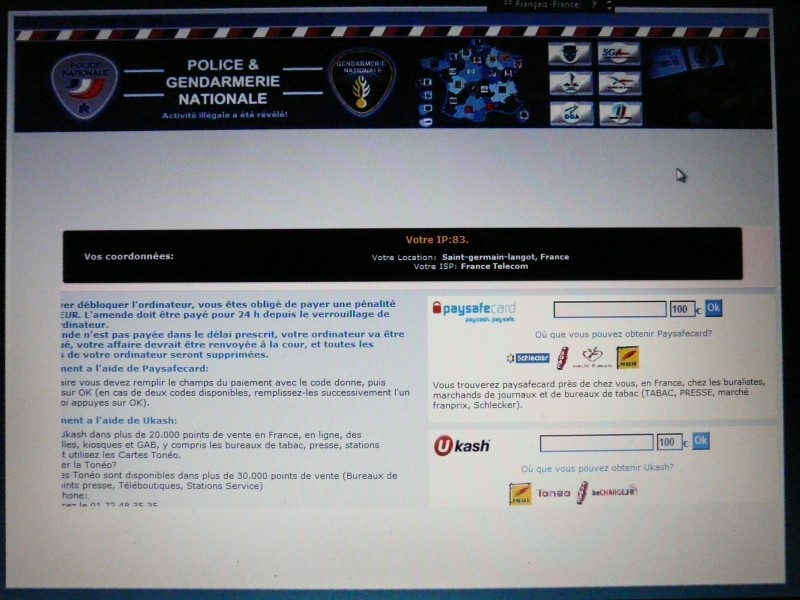The image size is (800, 600).
Task: Click the Schlecker retailer logo
Action: tap(528, 357)
